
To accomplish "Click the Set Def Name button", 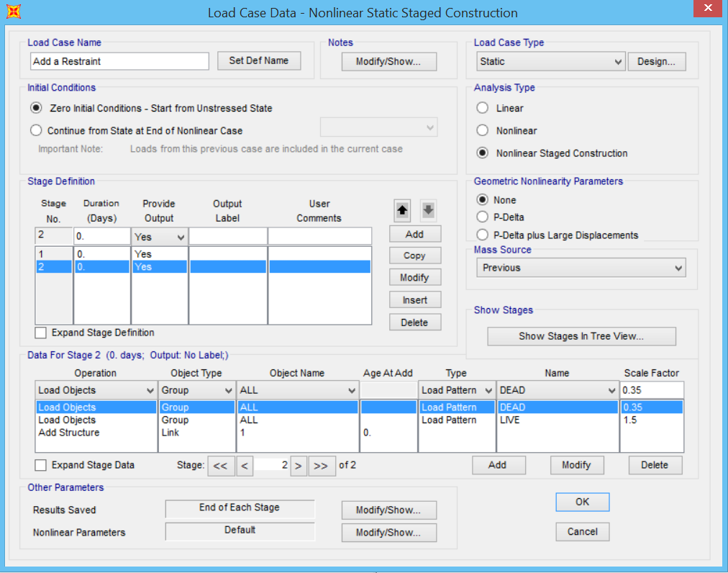I will pyautogui.click(x=259, y=60).
